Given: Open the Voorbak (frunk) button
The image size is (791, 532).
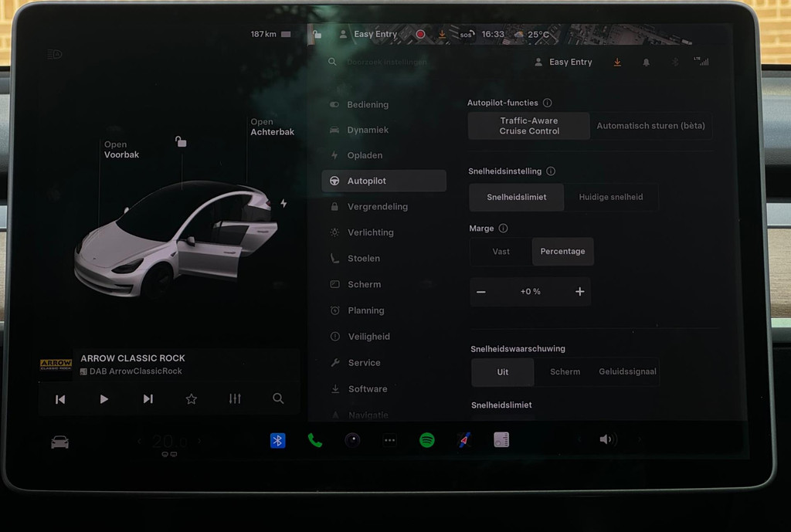Looking at the screenshot, I should coord(121,150).
